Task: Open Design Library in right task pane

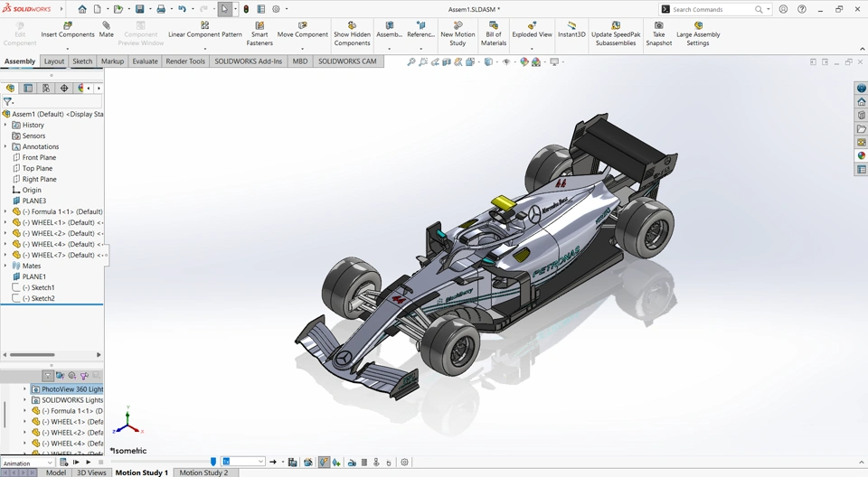Action: 862,116
